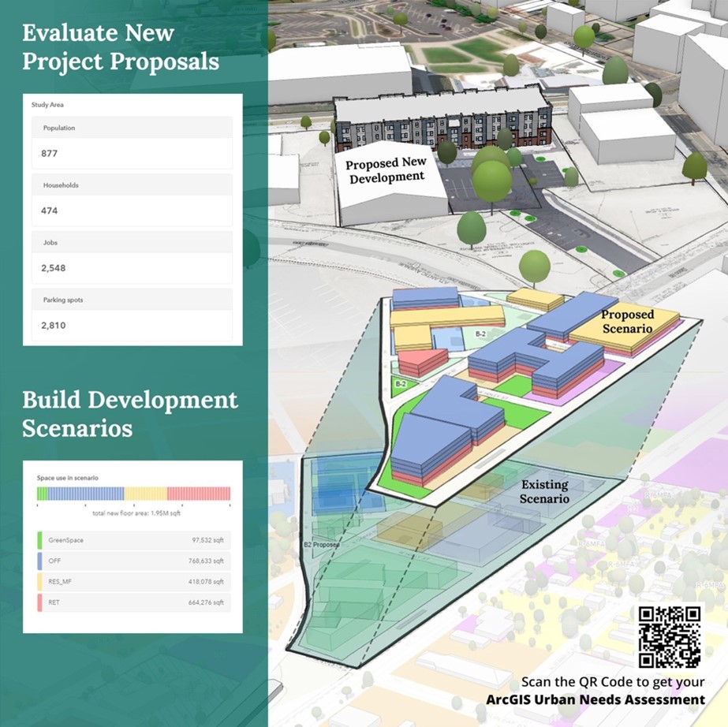Select the green GreenSpace legend color marker
The height and width of the screenshot is (727, 728).
(39, 540)
